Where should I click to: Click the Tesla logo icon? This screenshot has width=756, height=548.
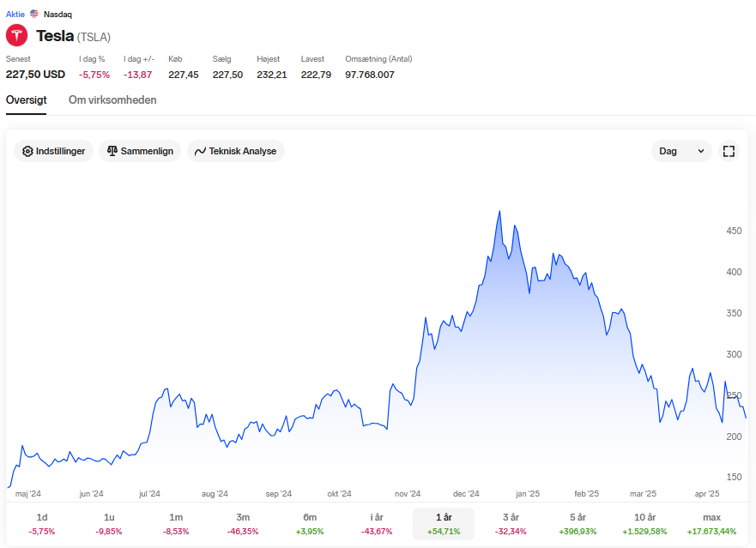[17, 35]
